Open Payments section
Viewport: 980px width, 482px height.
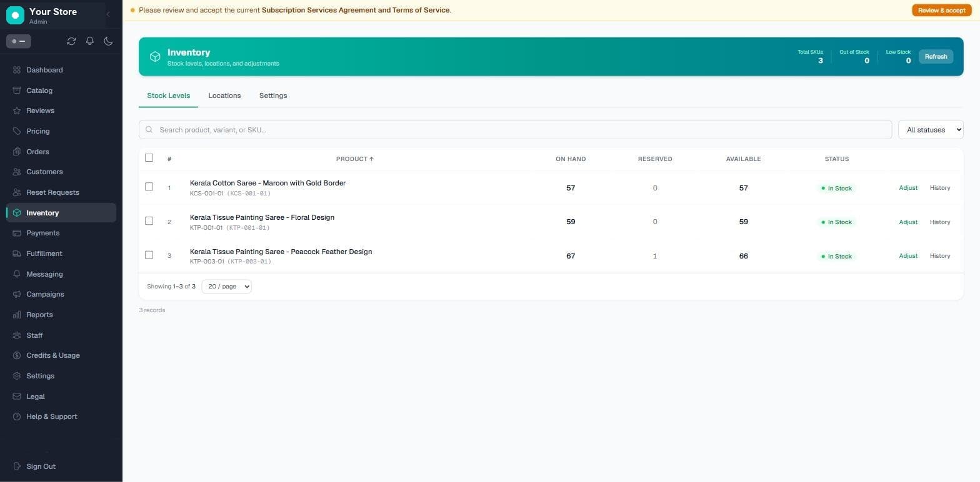tap(61, 233)
